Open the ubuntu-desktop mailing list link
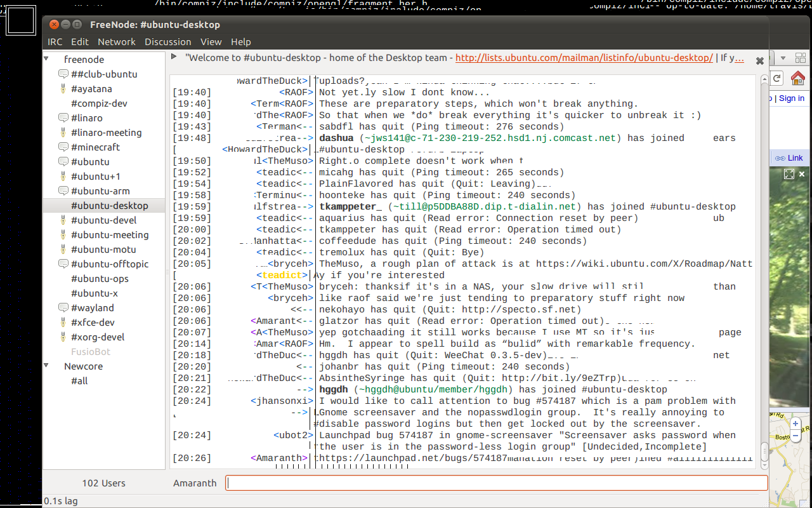Viewport: 812px width, 508px height. (584, 58)
